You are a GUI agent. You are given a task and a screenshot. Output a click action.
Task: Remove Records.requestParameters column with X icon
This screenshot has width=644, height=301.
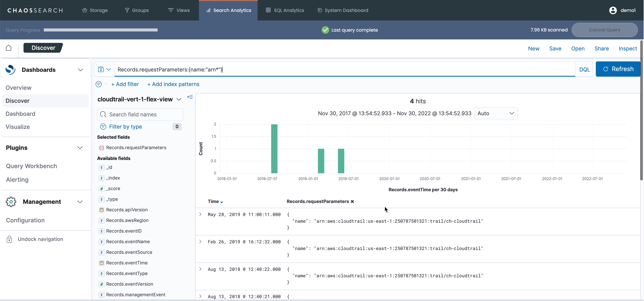click(x=352, y=201)
